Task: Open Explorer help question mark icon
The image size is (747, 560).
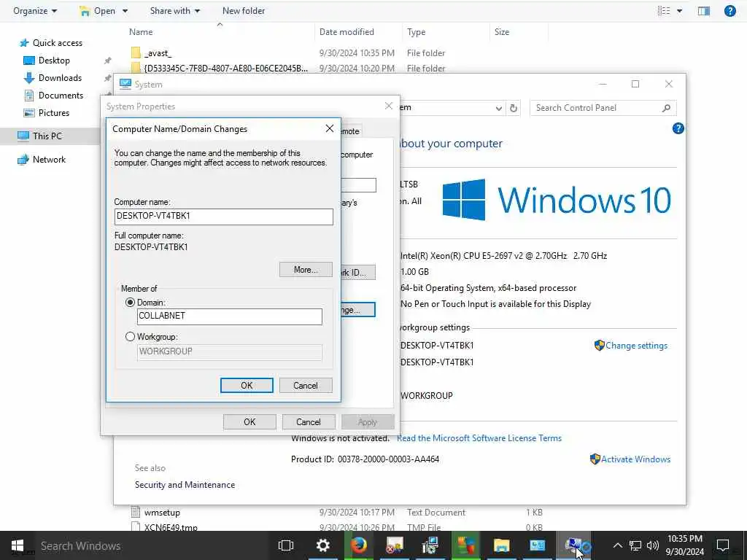Action: point(729,10)
